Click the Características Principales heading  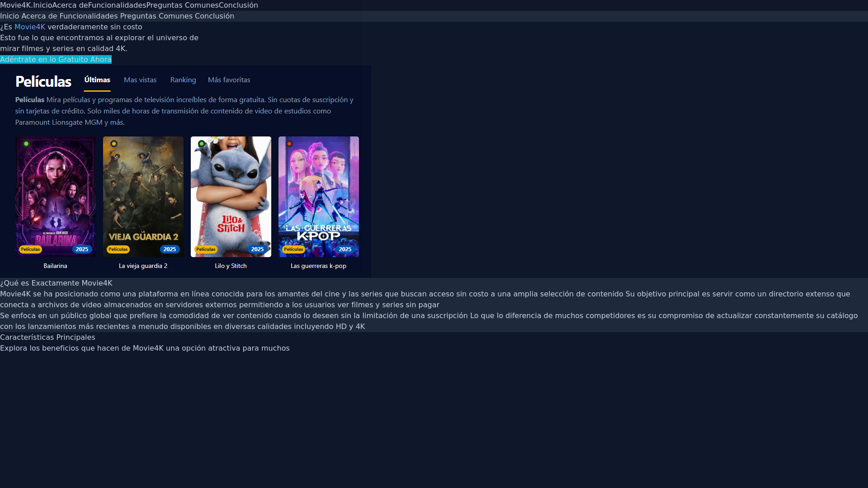click(47, 338)
